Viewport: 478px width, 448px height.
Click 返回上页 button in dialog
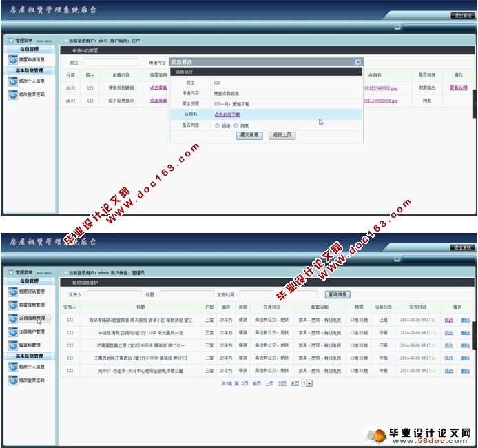point(282,135)
